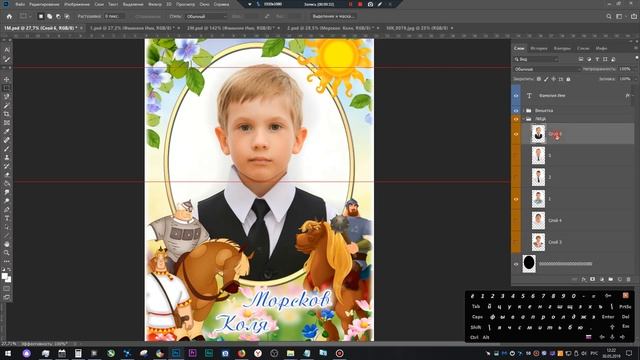Choose Subtract from selection mode icon
The width and height of the screenshot is (640, 360).
click(x=58, y=16)
